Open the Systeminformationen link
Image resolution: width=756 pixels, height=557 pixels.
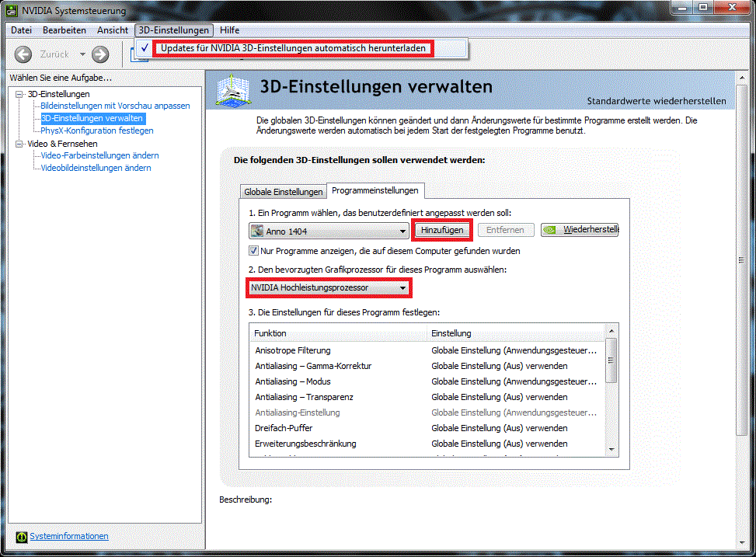point(69,536)
